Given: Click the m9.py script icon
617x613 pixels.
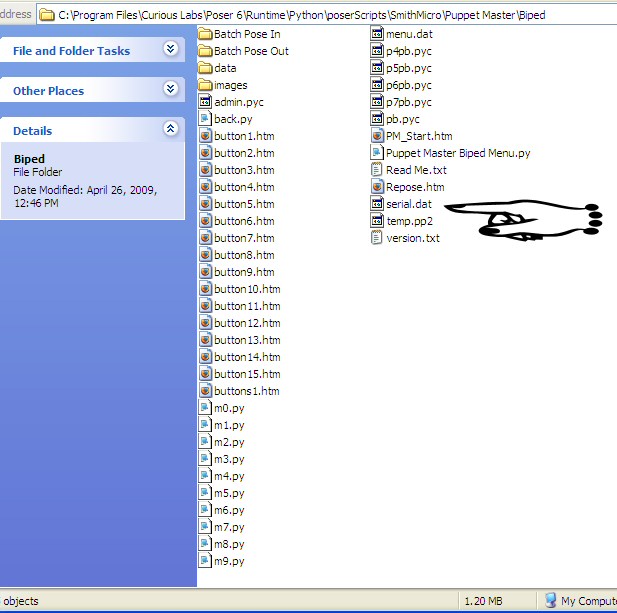Looking at the screenshot, I should pos(205,561).
